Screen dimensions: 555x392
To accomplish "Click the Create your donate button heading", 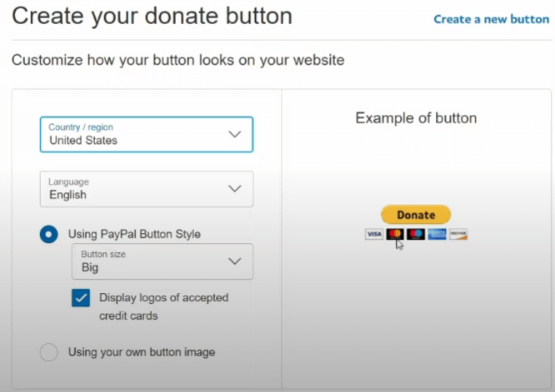I will tap(152, 16).
